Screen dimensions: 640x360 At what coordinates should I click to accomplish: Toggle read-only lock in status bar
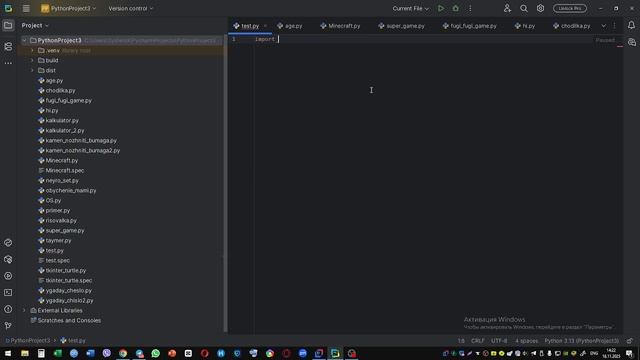630,340
